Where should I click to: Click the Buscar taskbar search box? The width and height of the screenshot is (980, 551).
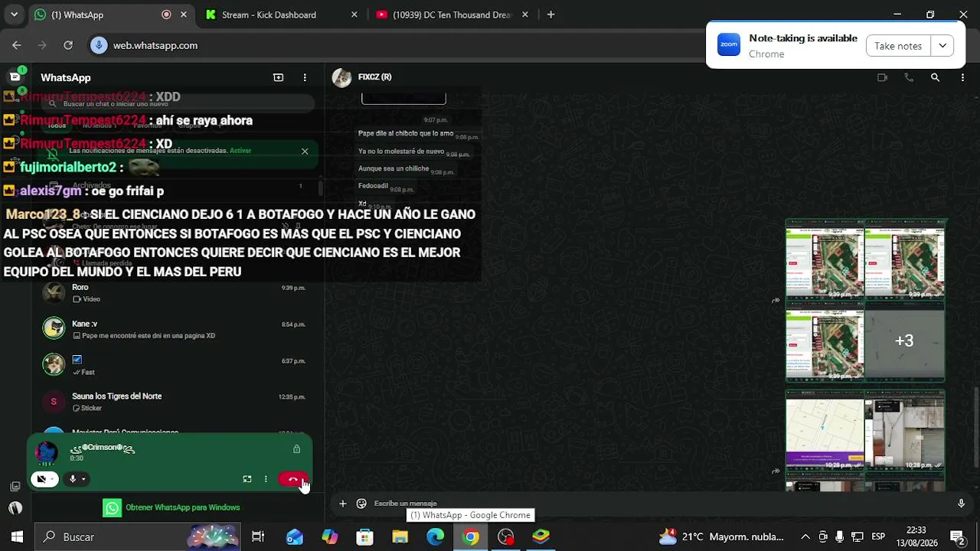tap(138, 537)
